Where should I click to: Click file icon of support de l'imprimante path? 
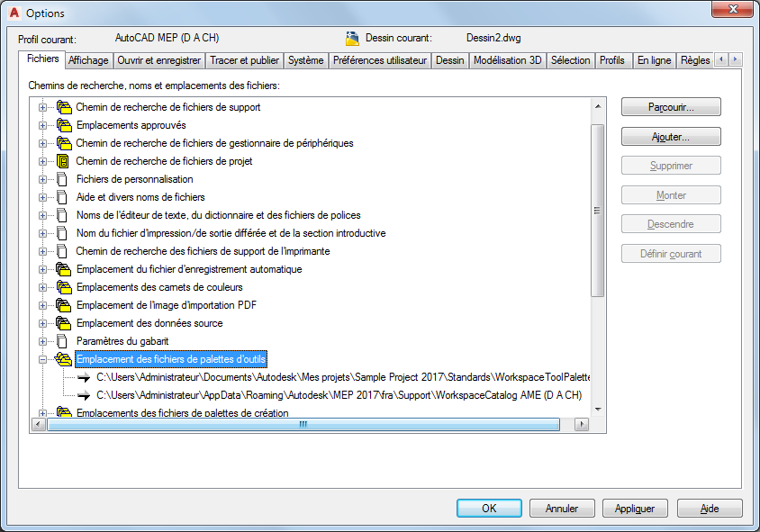(x=62, y=251)
